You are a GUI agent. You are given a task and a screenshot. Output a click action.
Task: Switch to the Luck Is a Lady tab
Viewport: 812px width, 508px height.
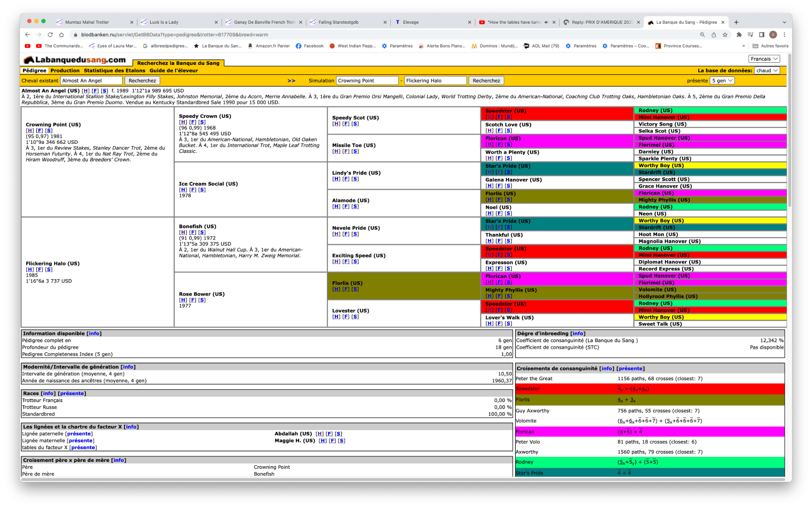pos(179,22)
